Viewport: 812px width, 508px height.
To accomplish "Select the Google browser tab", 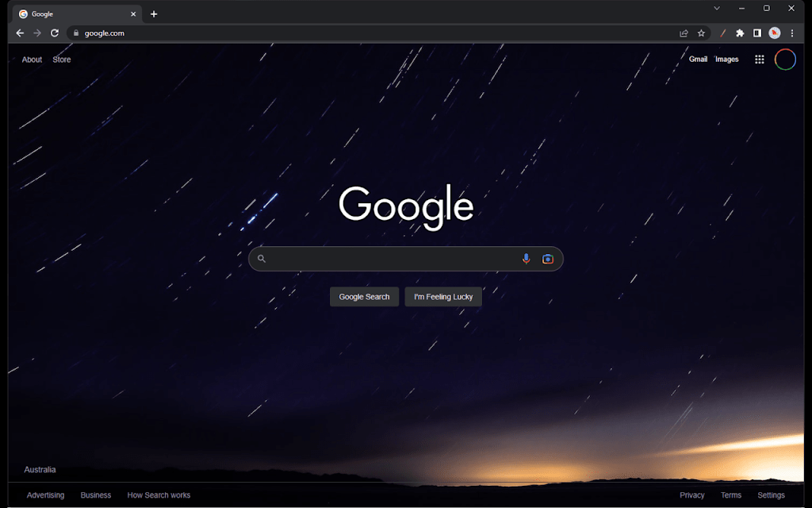I will tap(77, 14).
